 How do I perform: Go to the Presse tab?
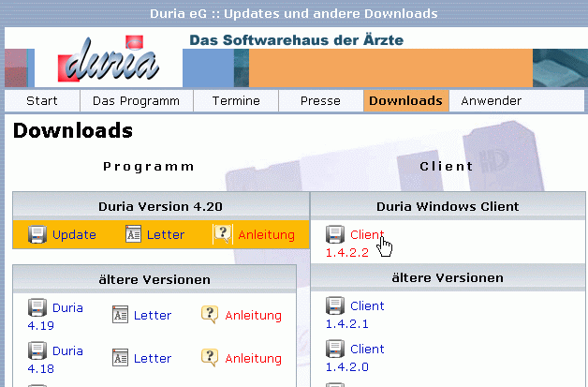point(320,101)
